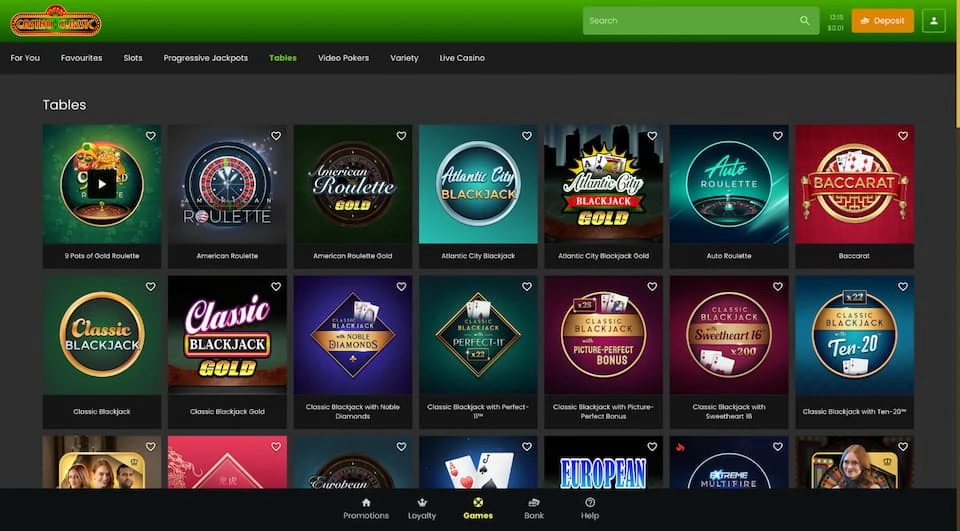Open Noble Diamonds blackjack thumbnail

click(353, 335)
